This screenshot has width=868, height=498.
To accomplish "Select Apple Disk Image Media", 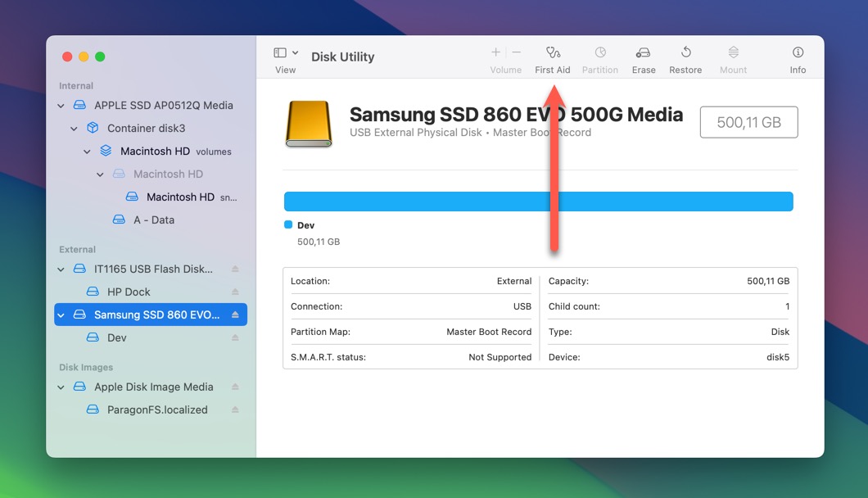I will pos(151,387).
